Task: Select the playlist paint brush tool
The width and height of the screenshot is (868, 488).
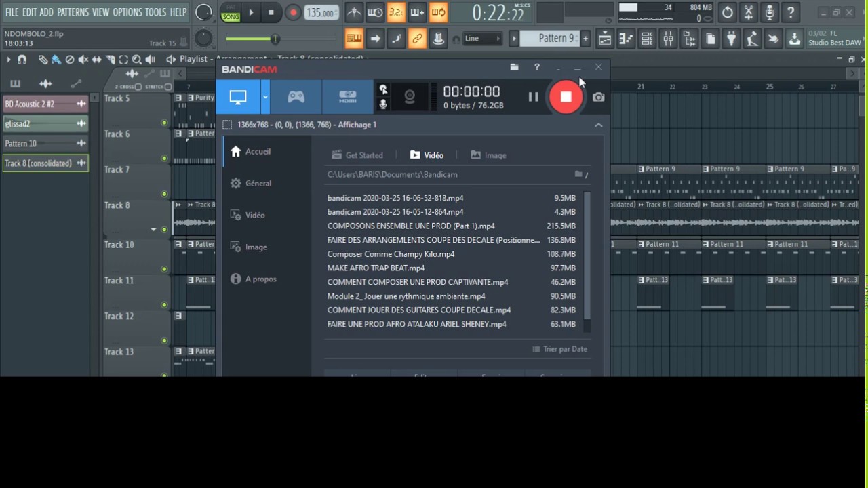Action: [56, 60]
